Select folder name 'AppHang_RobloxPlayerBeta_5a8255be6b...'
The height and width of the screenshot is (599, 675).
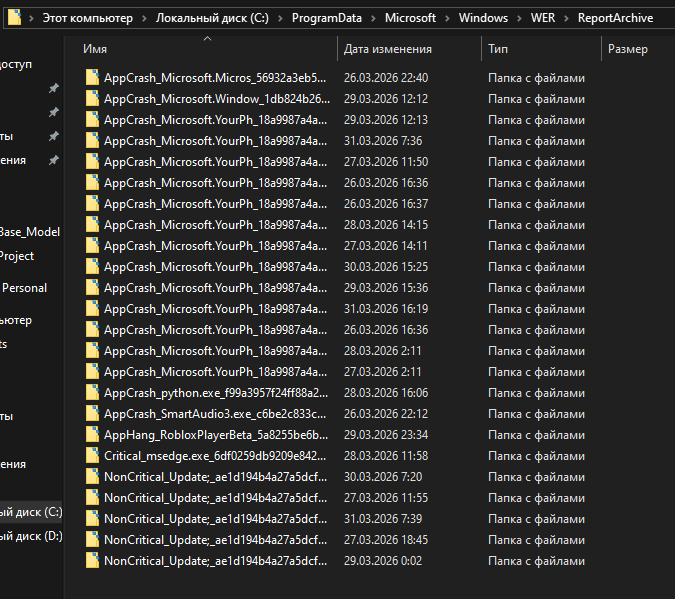pyautogui.click(x=216, y=435)
